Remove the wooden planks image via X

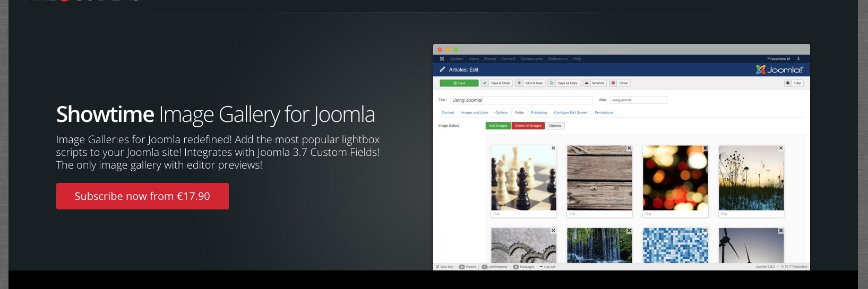point(629,148)
